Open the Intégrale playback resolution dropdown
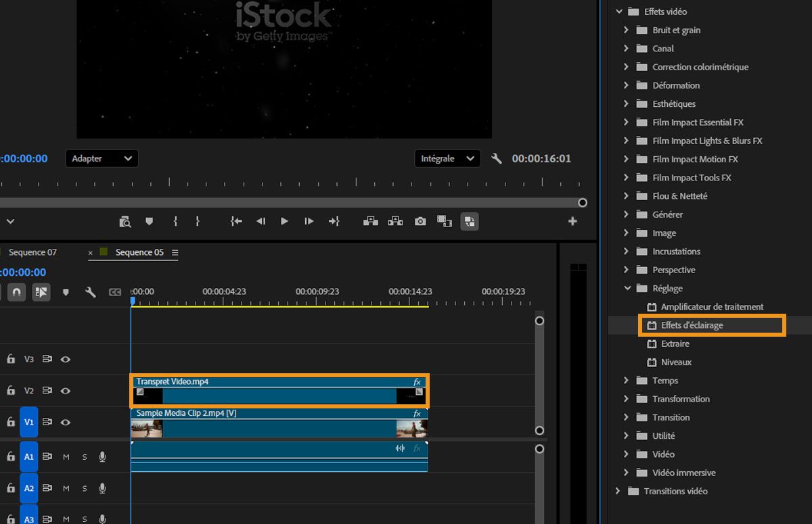 coord(447,159)
